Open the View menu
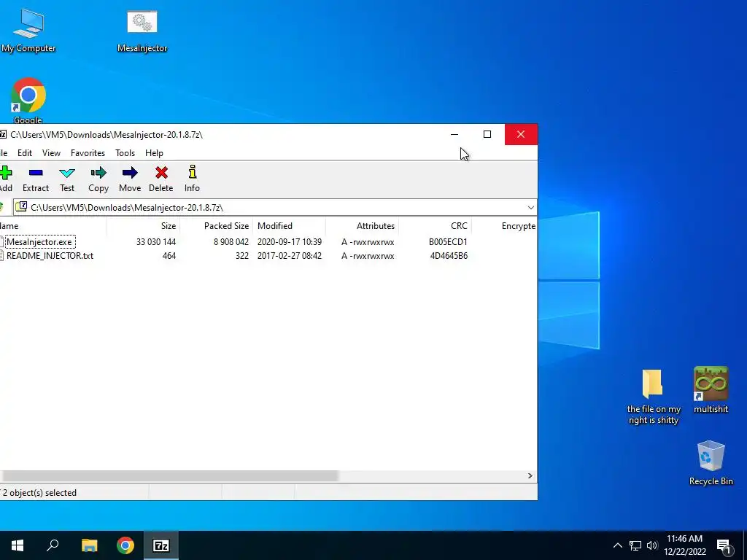The height and width of the screenshot is (560, 747). tap(51, 153)
